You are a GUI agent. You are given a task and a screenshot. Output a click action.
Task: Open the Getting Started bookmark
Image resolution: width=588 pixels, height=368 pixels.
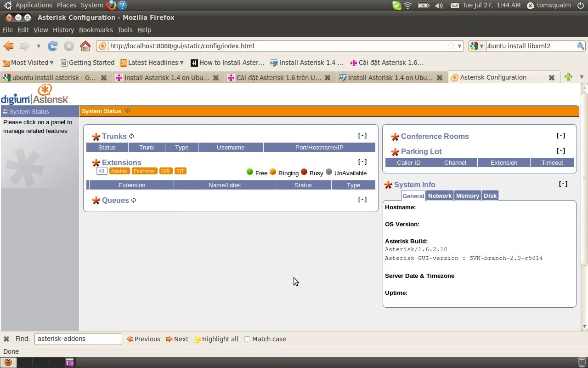pos(87,63)
